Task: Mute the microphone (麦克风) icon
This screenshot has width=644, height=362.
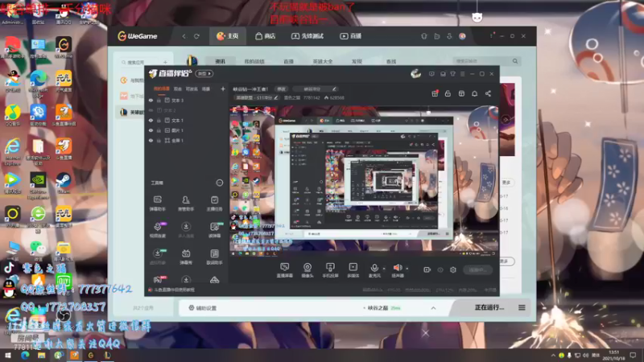Action: point(374,268)
